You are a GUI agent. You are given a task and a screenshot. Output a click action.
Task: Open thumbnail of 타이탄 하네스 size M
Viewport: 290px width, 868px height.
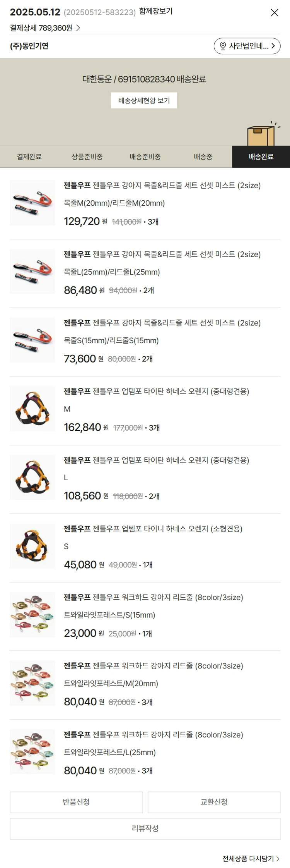tap(32, 409)
